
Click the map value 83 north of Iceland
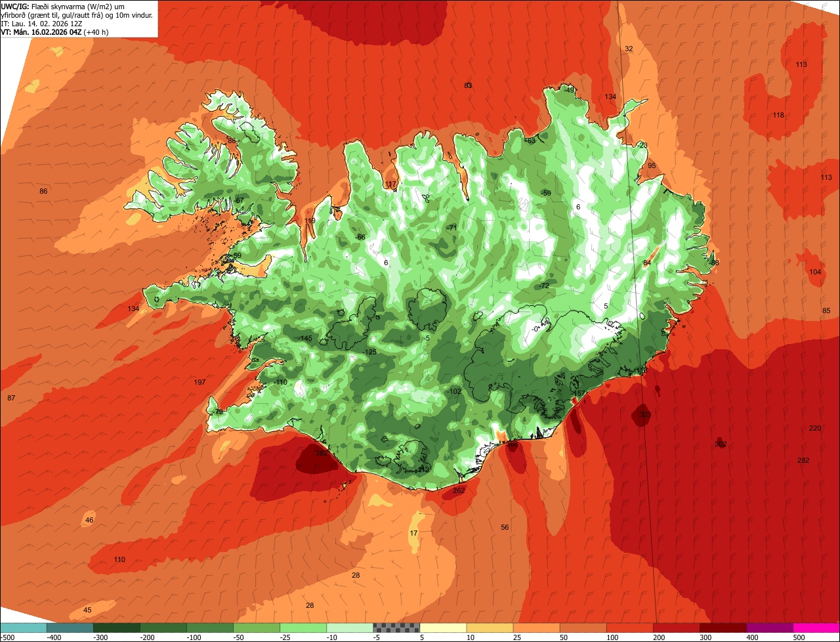tap(468, 85)
